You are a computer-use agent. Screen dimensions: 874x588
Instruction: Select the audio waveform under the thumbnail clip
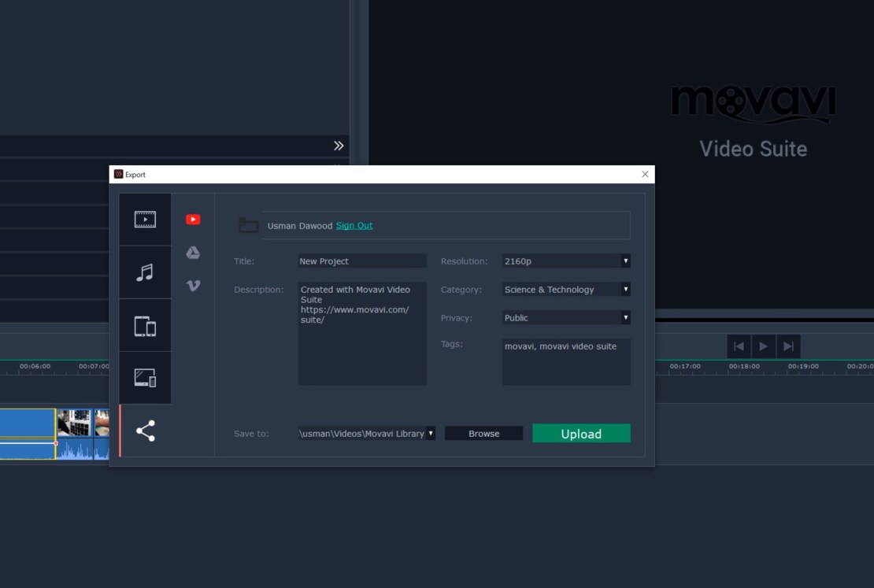pos(75,449)
